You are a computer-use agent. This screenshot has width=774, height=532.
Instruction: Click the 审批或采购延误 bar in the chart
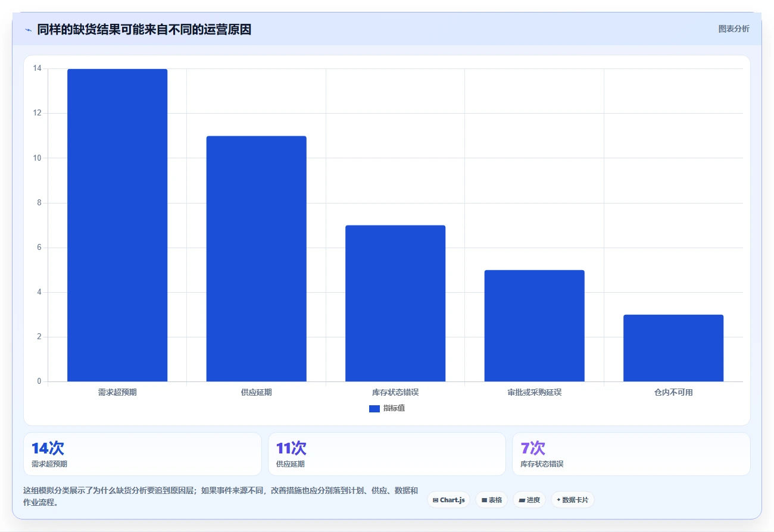[534, 326]
